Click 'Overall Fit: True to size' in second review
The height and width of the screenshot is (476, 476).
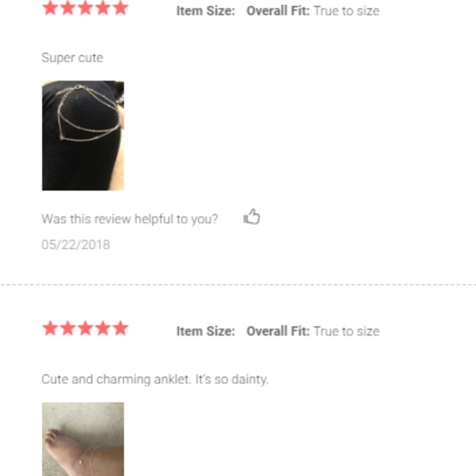tap(313, 332)
